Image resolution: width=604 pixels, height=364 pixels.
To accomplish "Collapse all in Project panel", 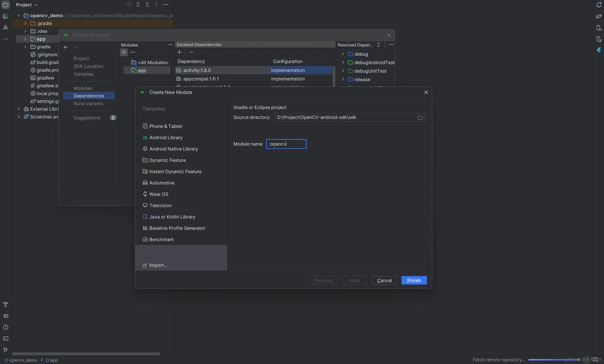I will pos(147,5).
